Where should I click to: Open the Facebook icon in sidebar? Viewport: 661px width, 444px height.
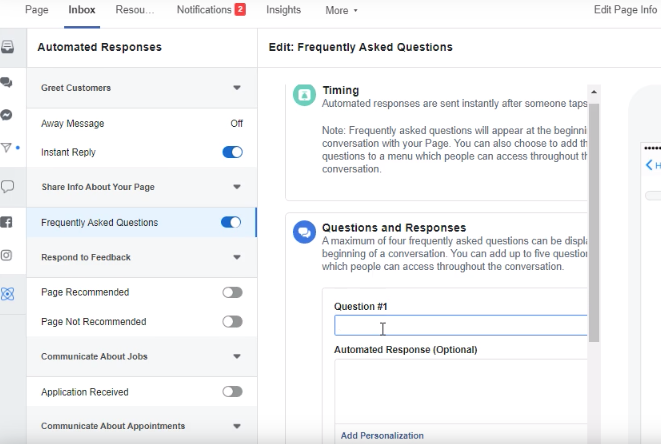point(7,222)
